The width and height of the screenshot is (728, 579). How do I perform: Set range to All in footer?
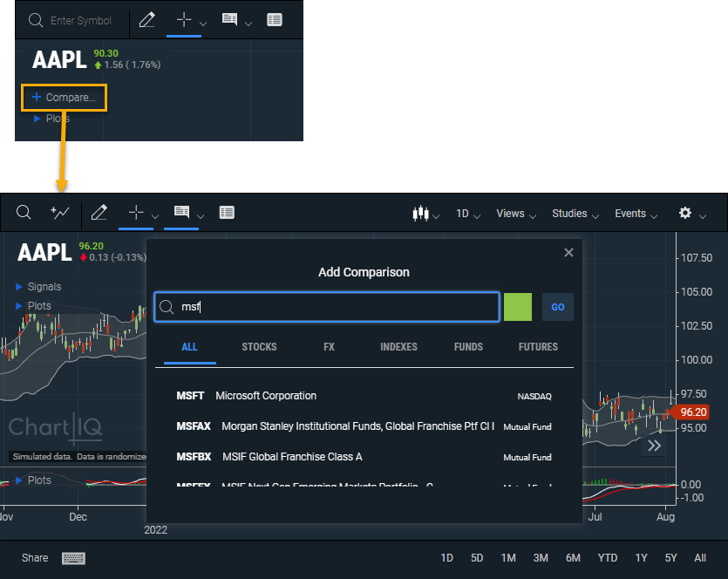[x=700, y=558]
